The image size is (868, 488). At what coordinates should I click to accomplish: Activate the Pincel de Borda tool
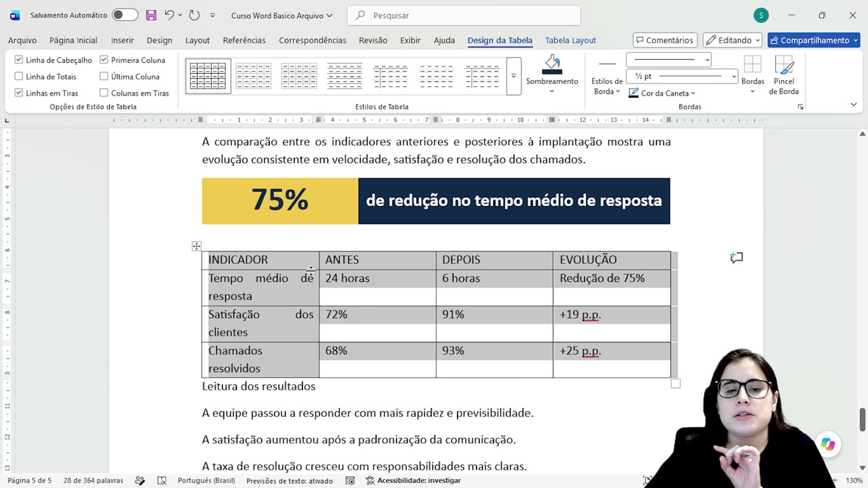(784, 76)
